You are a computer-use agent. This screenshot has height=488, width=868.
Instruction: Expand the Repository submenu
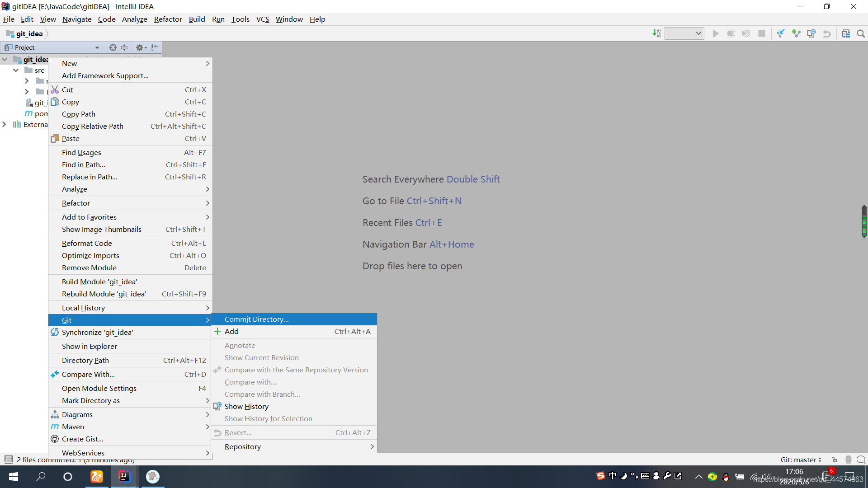tap(294, 446)
